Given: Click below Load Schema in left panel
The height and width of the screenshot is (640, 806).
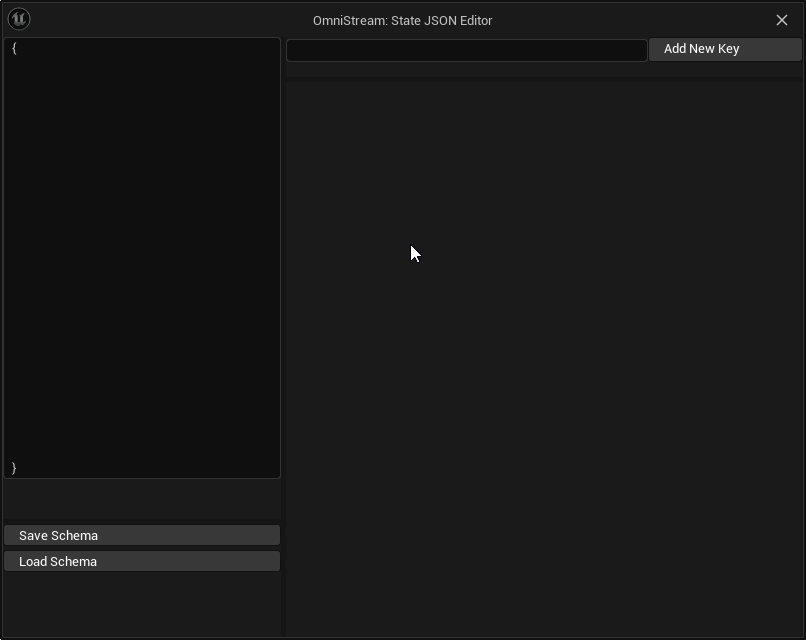Looking at the screenshot, I should pyautogui.click(x=142, y=600).
